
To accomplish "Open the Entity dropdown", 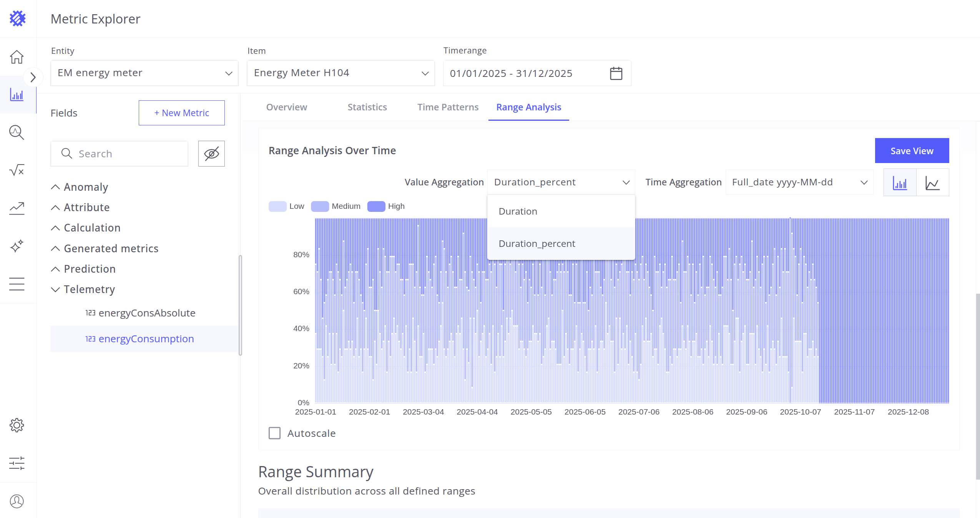I will point(144,73).
